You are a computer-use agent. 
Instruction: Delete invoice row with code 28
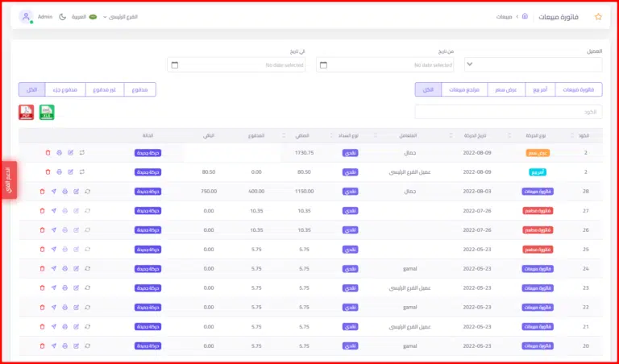(x=42, y=191)
